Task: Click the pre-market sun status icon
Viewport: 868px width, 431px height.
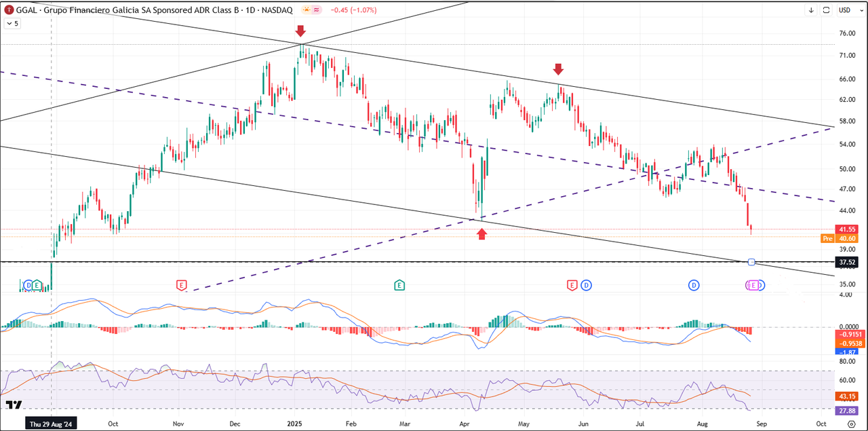Action: coord(307,10)
